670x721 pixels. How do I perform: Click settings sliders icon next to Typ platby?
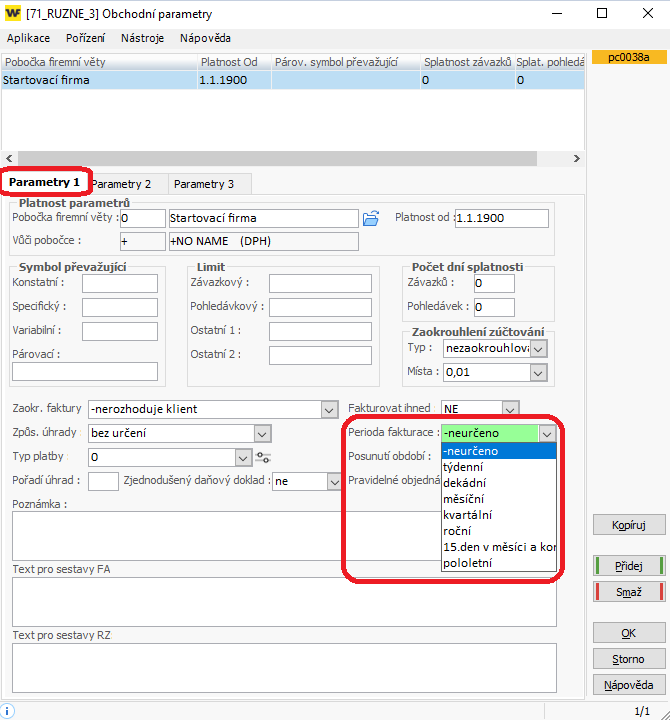point(263,458)
